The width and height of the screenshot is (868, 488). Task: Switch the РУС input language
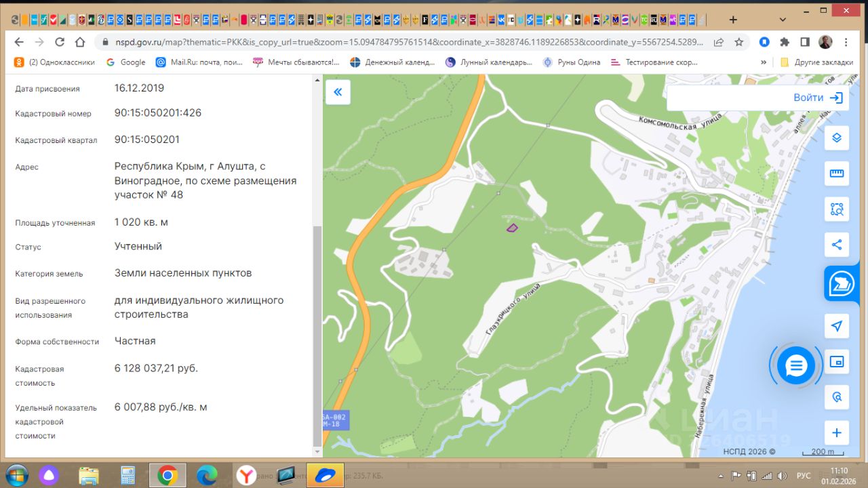click(804, 476)
